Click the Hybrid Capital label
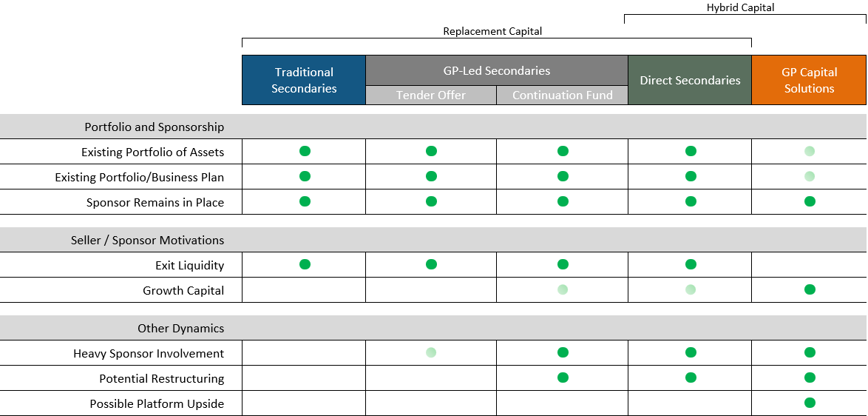The width and height of the screenshot is (868, 416). click(740, 7)
